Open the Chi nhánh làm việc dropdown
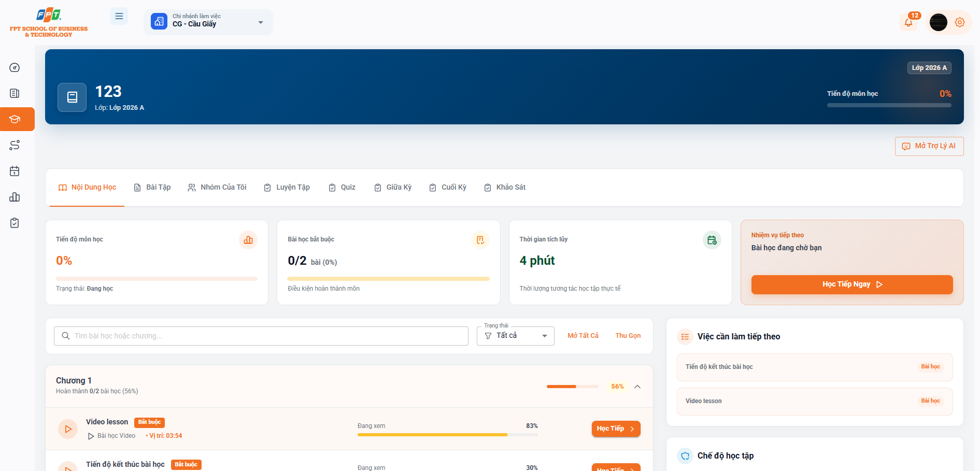 208,22
